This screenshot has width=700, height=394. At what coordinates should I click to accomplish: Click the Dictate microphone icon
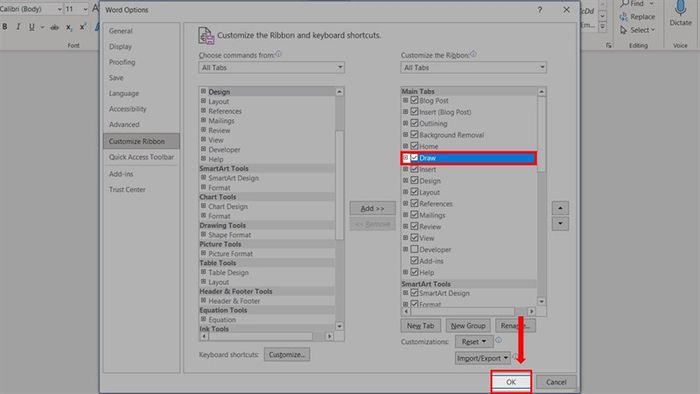point(680,8)
